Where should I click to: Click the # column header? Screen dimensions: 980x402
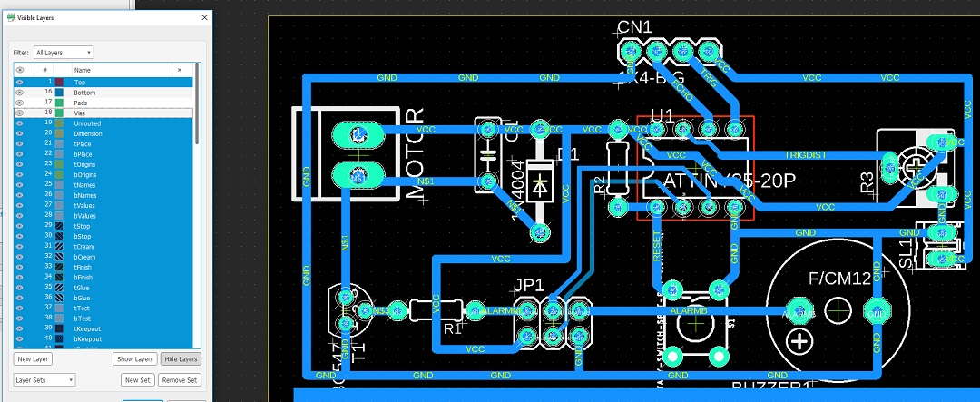pos(45,70)
